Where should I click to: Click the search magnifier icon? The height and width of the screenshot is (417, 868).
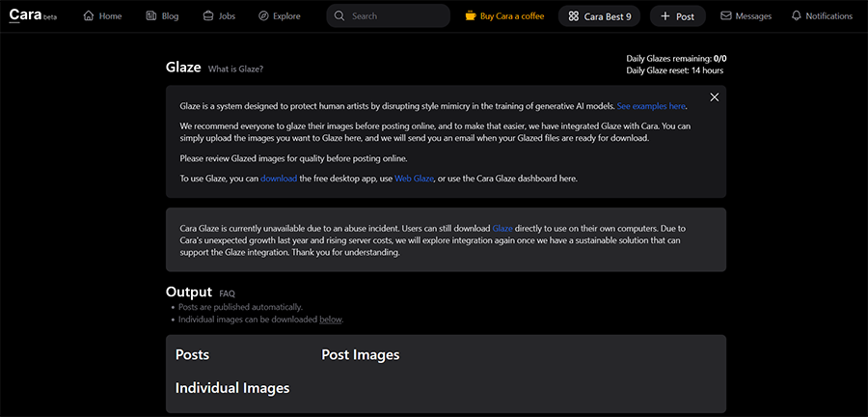tap(339, 16)
